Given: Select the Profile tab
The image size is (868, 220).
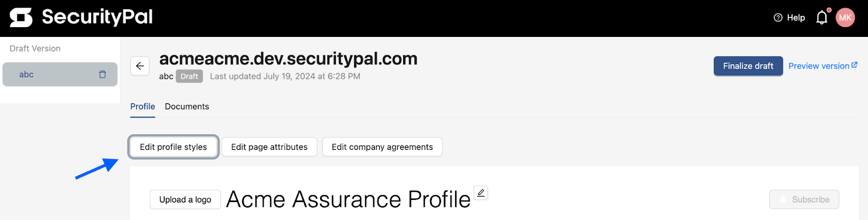Looking at the screenshot, I should 143,106.
